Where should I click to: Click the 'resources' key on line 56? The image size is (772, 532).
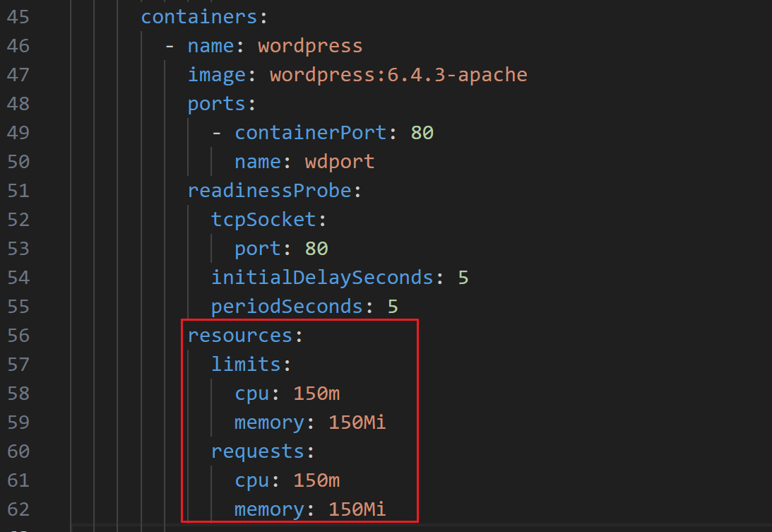(240, 336)
